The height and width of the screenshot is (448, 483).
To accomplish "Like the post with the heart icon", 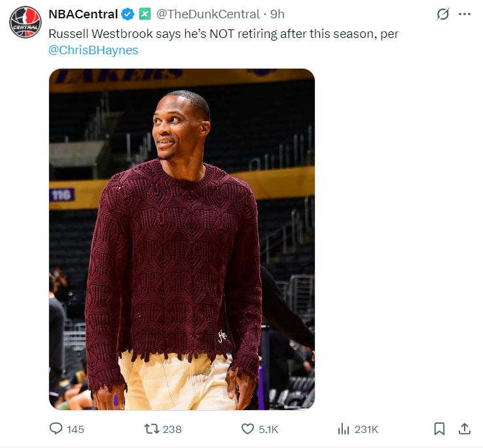I will pos(247,429).
